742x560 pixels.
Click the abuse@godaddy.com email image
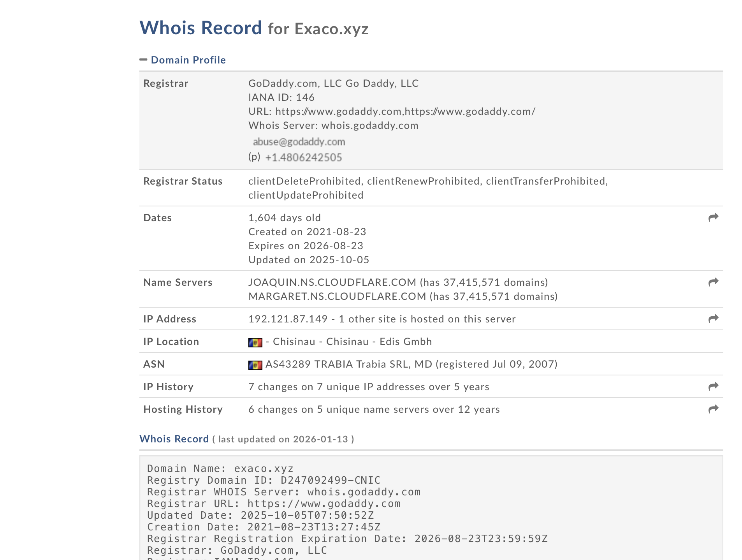[299, 142]
